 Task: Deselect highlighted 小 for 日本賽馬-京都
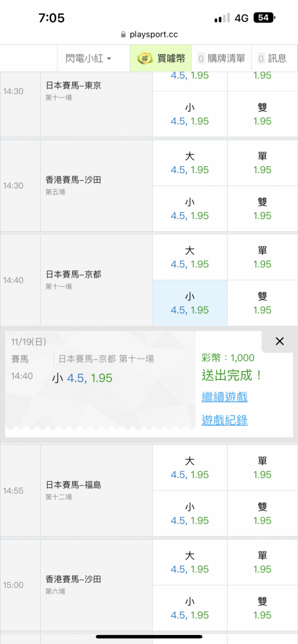[190, 303]
